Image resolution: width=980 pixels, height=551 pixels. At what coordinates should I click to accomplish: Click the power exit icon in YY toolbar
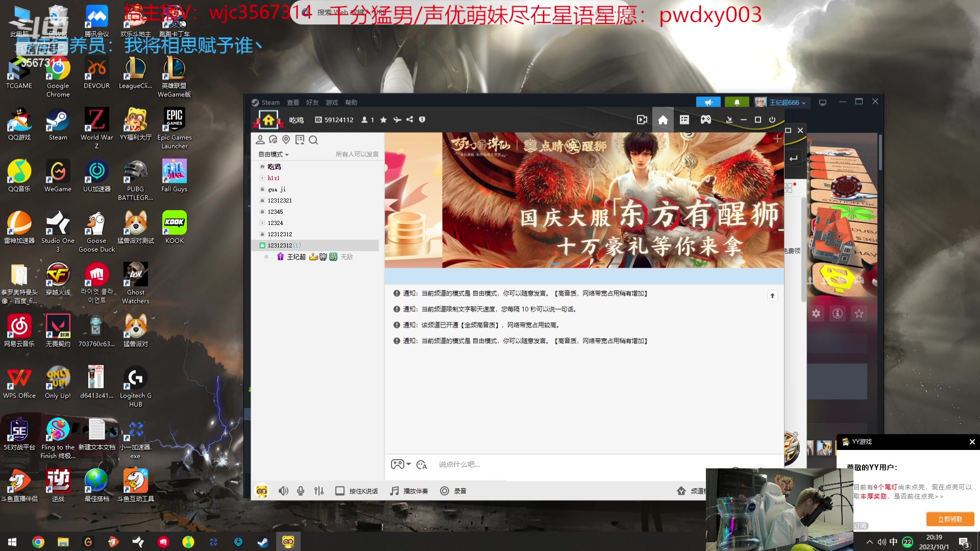click(x=772, y=120)
